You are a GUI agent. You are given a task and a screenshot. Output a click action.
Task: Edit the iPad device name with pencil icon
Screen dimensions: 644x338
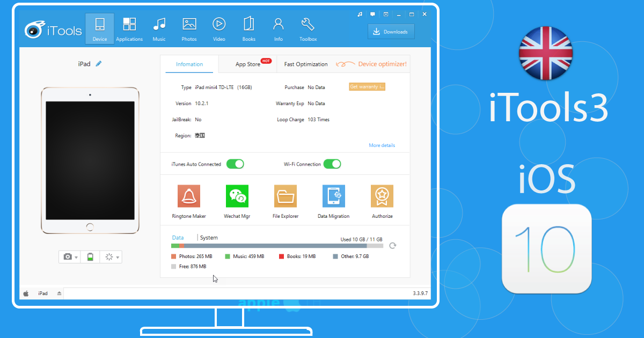coord(99,63)
